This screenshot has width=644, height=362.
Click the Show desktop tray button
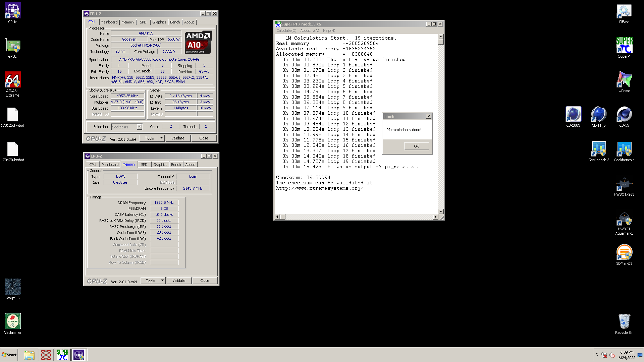click(x=640, y=355)
